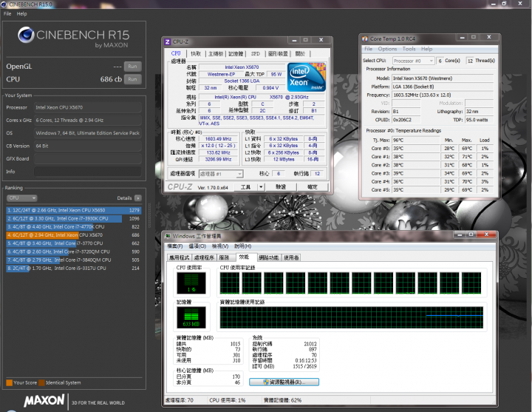Image resolution: width=532 pixels, height=412 pixels.
Task: Click the Info input field in Cinebench
Action: pos(87,172)
